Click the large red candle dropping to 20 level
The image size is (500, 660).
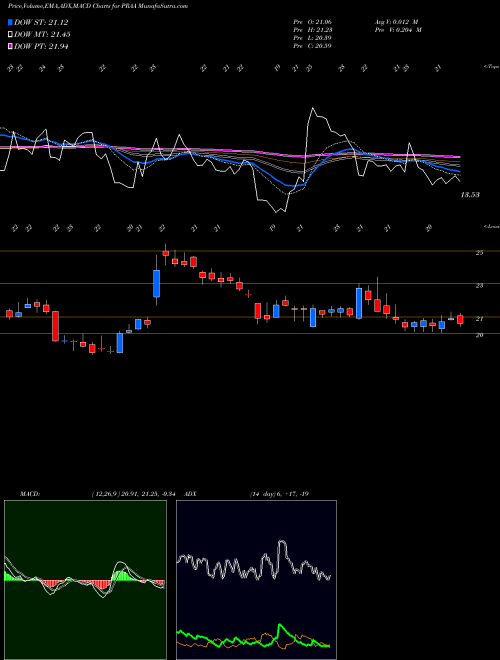click(x=55, y=326)
